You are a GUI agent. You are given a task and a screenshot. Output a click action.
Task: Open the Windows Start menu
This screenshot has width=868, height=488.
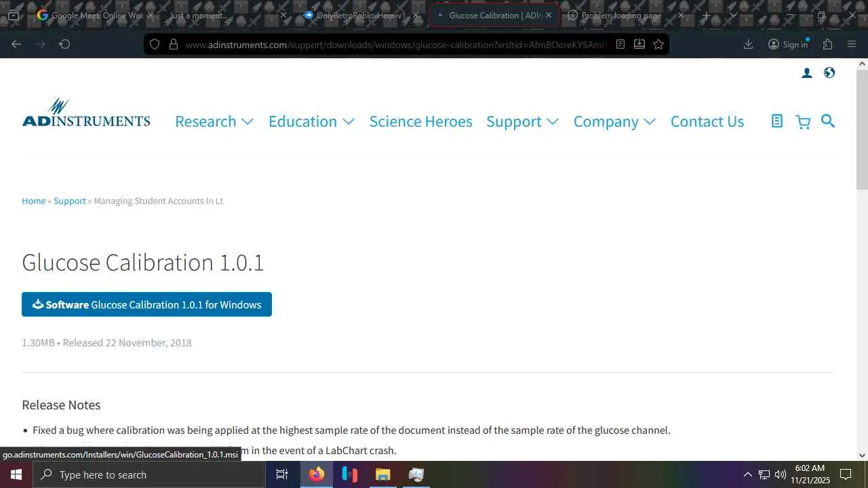tap(16, 474)
